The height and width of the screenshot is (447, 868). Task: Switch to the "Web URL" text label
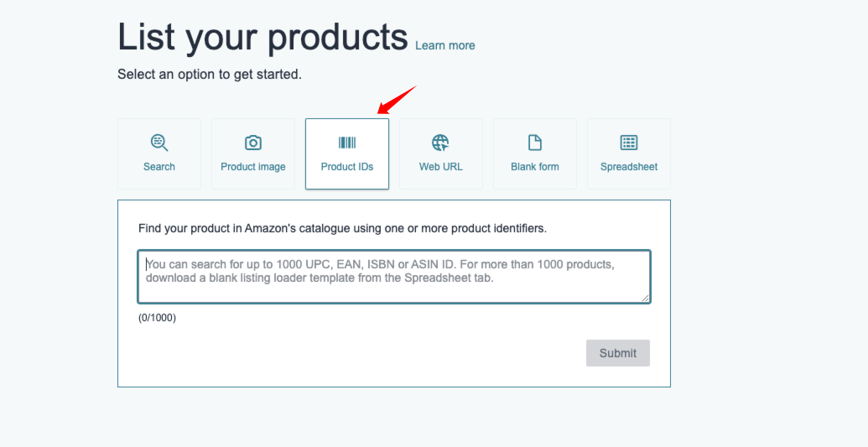[440, 167]
